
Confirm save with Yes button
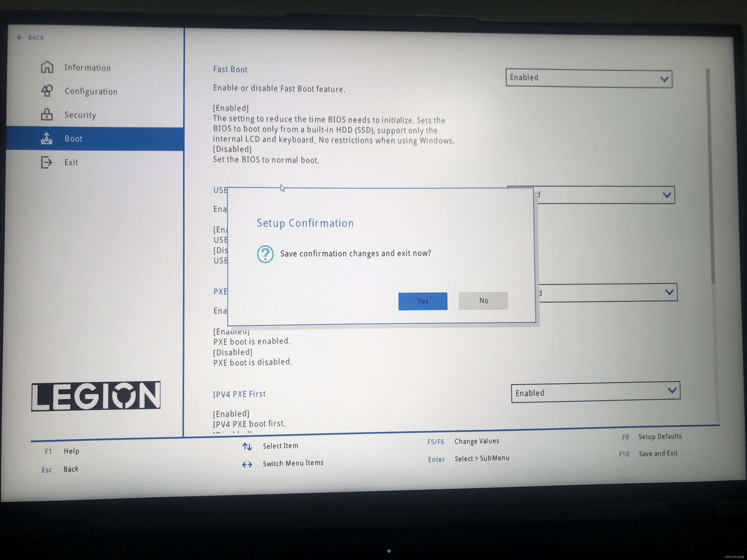pos(422,301)
